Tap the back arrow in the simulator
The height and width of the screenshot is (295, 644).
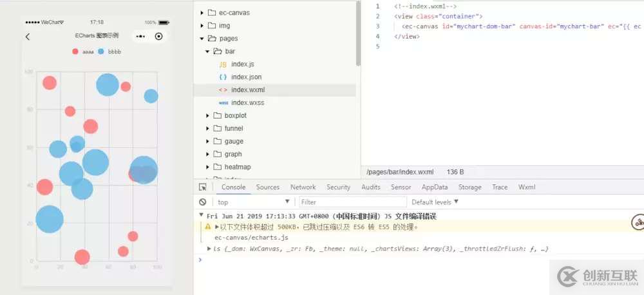click(x=28, y=37)
